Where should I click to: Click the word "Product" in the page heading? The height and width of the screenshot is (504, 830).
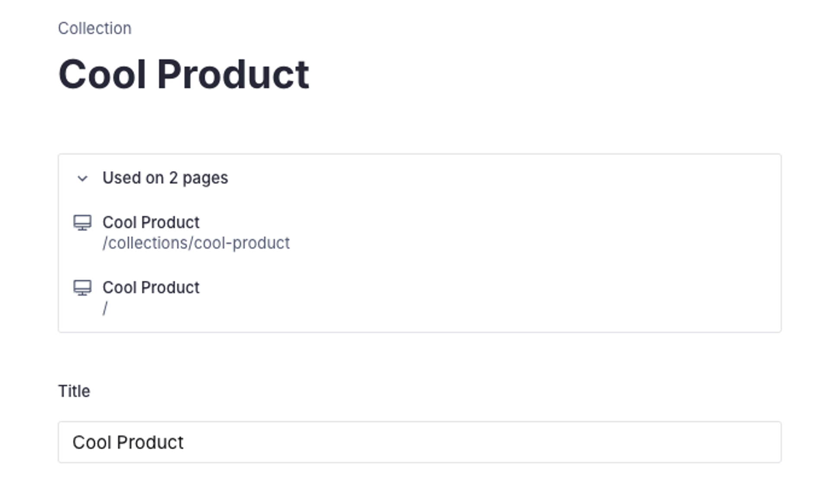click(x=233, y=75)
